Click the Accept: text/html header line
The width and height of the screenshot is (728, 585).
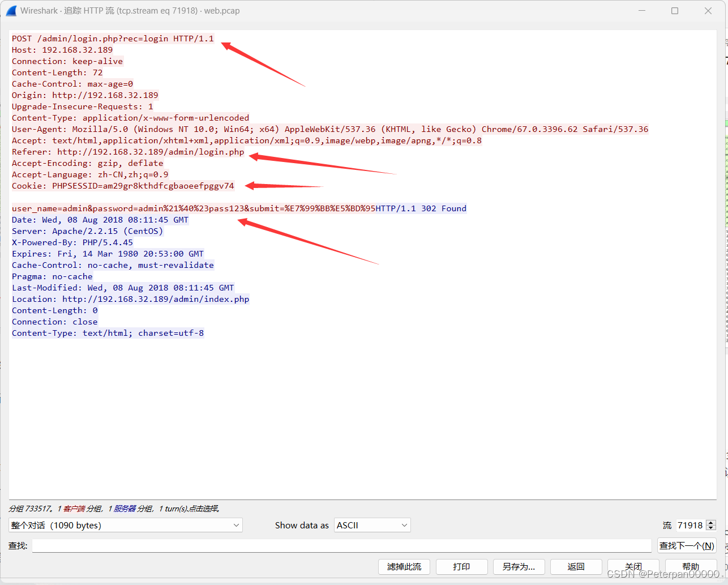coord(247,140)
